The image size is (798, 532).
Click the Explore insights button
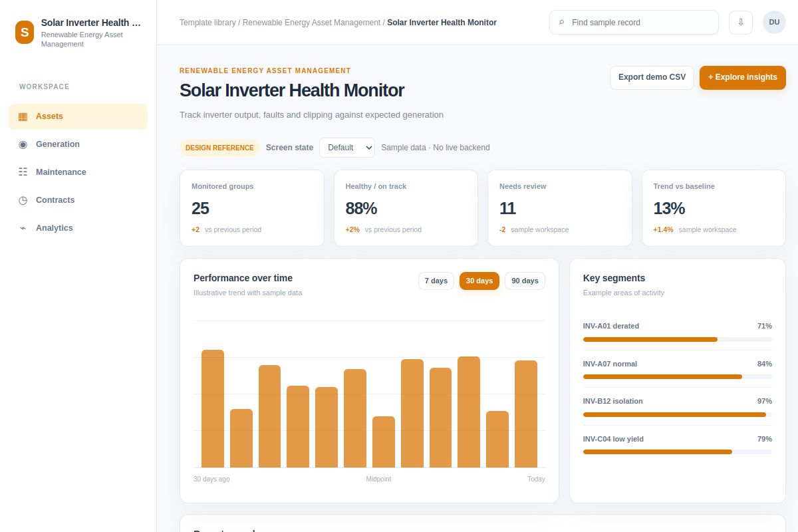click(x=742, y=77)
